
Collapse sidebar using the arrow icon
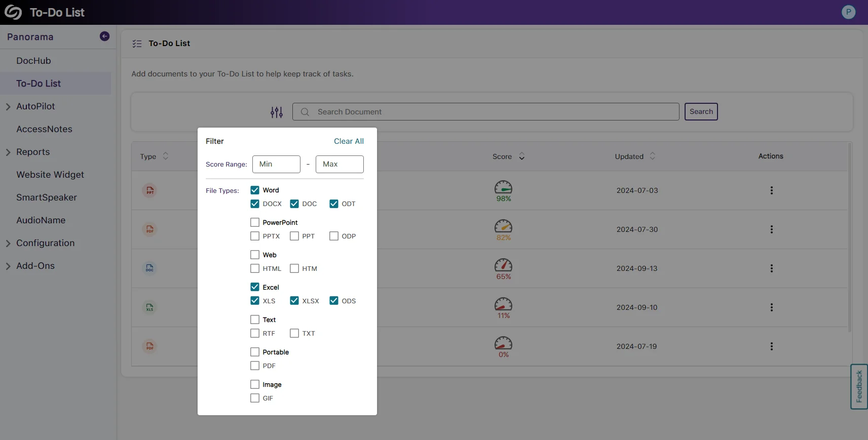point(105,36)
